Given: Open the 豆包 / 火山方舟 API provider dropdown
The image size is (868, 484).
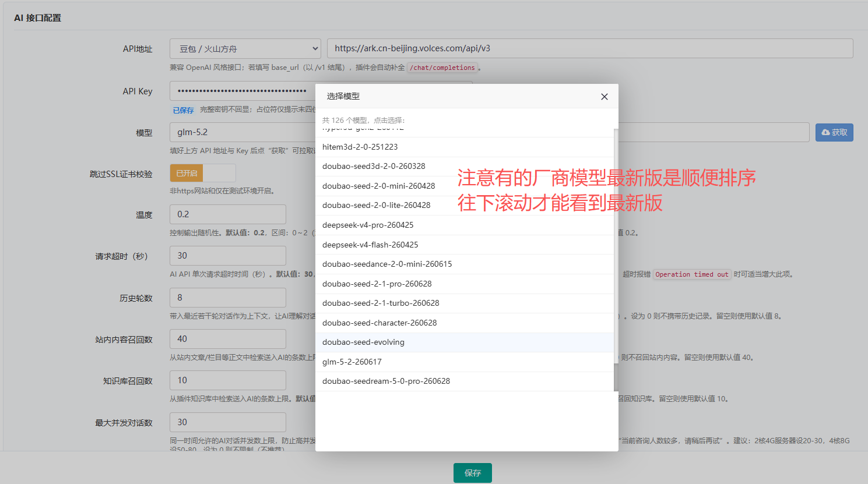Looking at the screenshot, I should coord(245,48).
